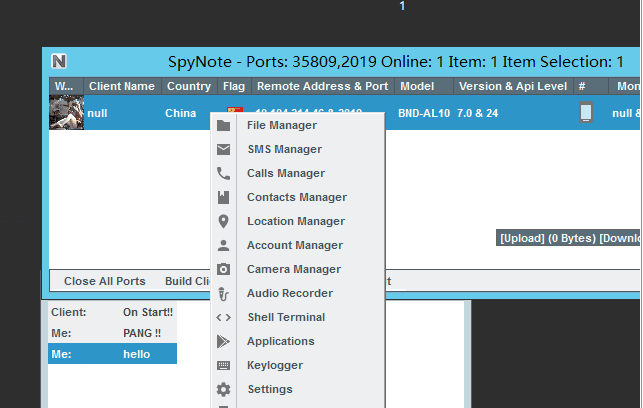This screenshot has height=408, width=643.
Task: Click the W... column header
Action: 66,86
